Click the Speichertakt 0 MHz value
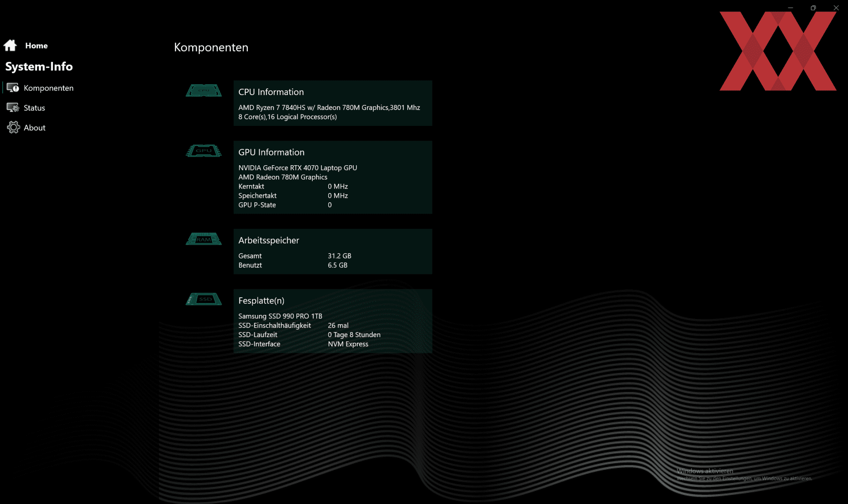Image resolution: width=848 pixels, height=504 pixels. [338, 196]
